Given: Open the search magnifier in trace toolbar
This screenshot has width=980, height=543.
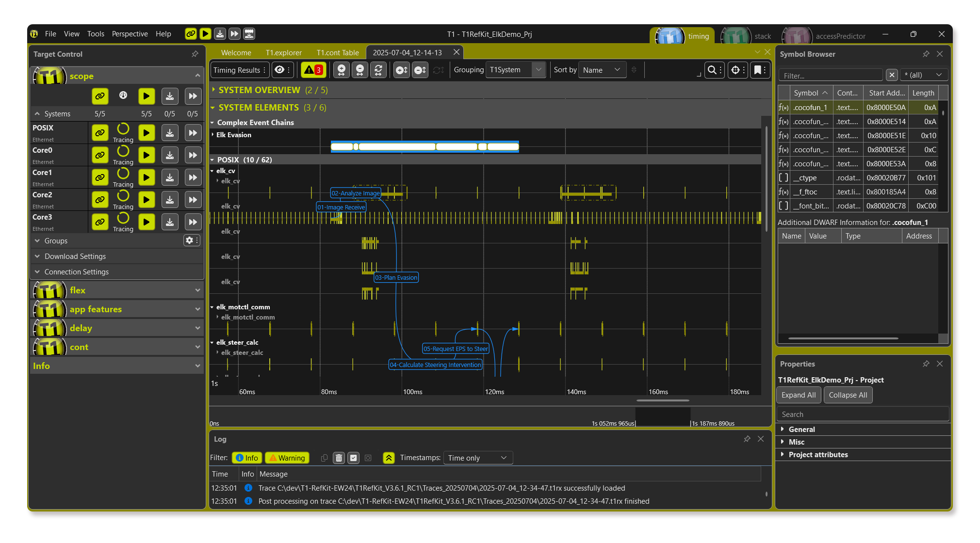Looking at the screenshot, I should pyautogui.click(x=712, y=70).
